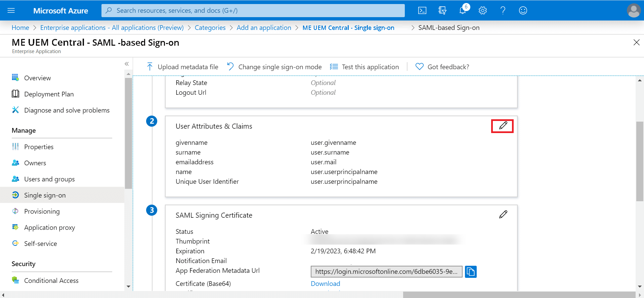The image size is (644, 298).
Task: Edit User Attributes & Claims pencil
Action: (503, 126)
